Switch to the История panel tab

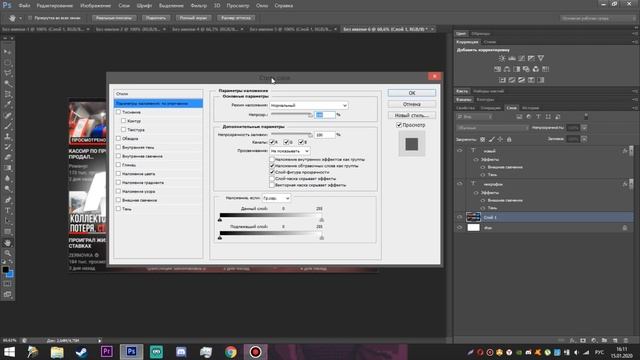pyautogui.click(x=530, y=108)
